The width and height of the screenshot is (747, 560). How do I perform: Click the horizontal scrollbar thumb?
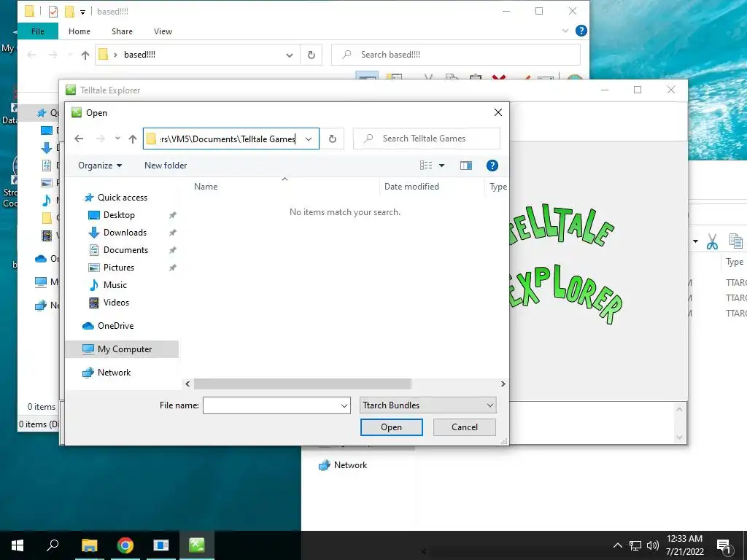point(303,384)
